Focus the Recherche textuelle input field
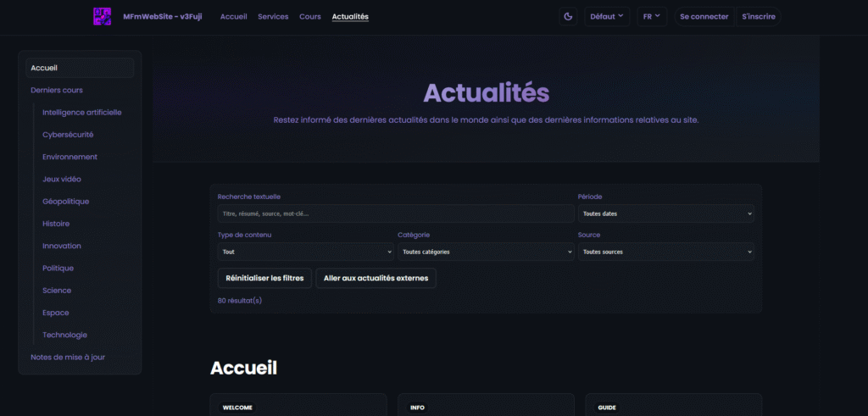The image size is (868, 416). [395, 214]
